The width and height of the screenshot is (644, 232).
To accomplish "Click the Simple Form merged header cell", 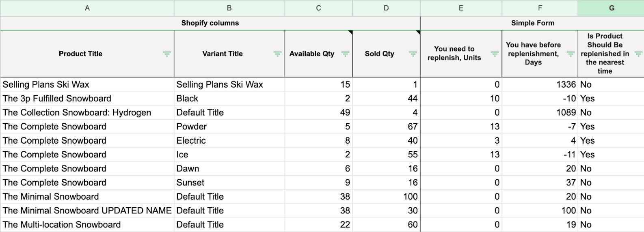I will 532,23.
